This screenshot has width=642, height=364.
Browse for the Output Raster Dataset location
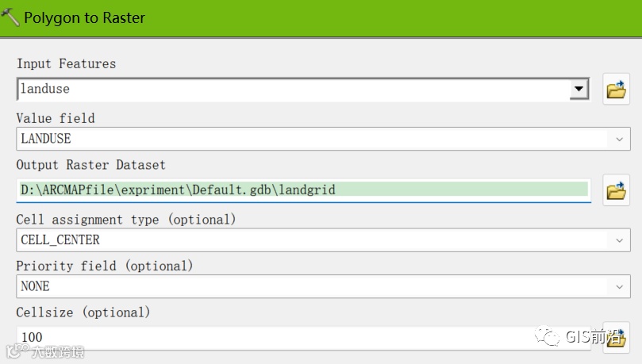click(616, 190)
